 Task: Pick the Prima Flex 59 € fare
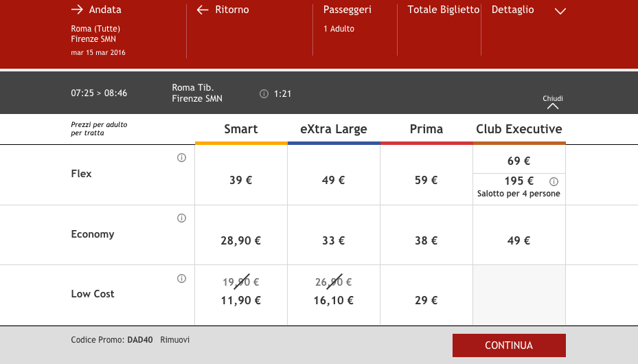[426, 181]
